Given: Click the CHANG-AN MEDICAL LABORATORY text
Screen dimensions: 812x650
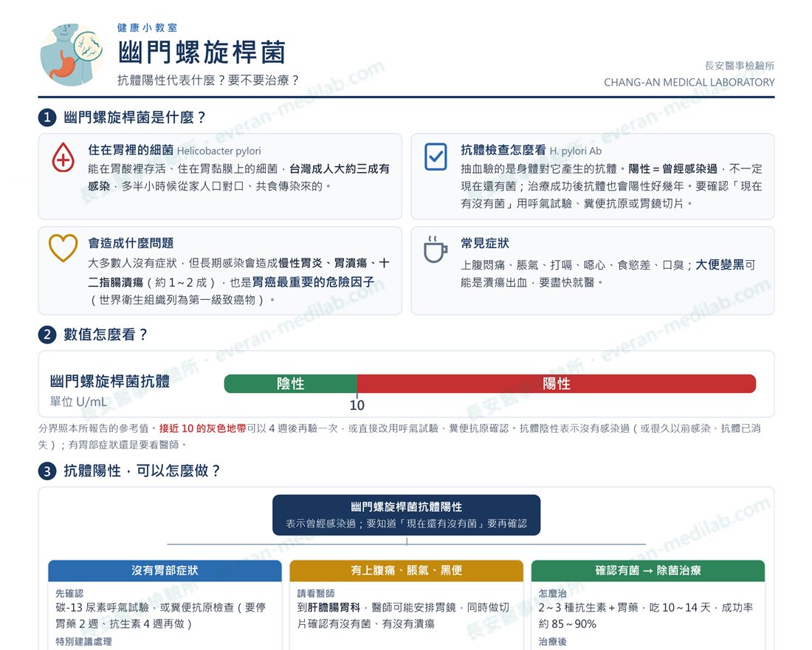Looking at the screenshot, I should pos(689,83).
